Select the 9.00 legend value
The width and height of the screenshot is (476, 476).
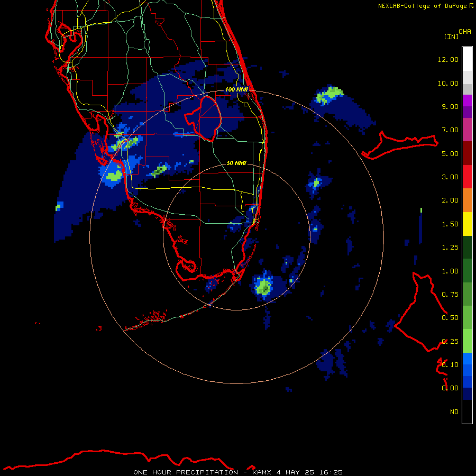(450, 106)
